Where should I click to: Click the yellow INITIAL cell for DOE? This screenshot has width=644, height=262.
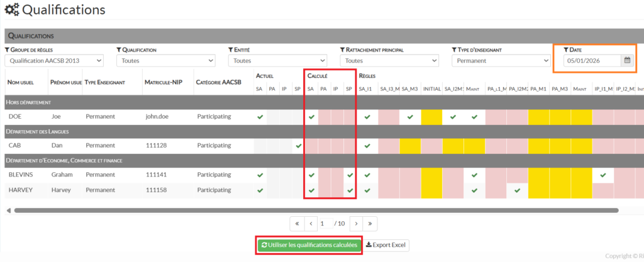pos(431,116)
